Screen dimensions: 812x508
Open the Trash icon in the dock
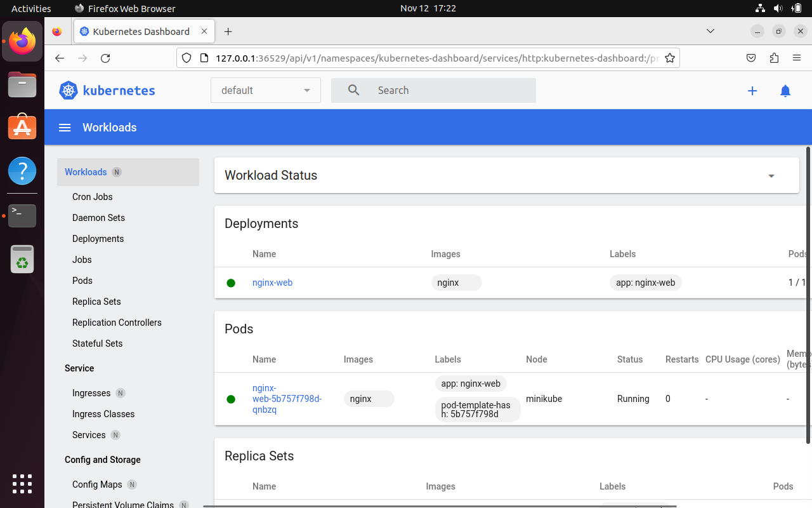click(22, 259)
